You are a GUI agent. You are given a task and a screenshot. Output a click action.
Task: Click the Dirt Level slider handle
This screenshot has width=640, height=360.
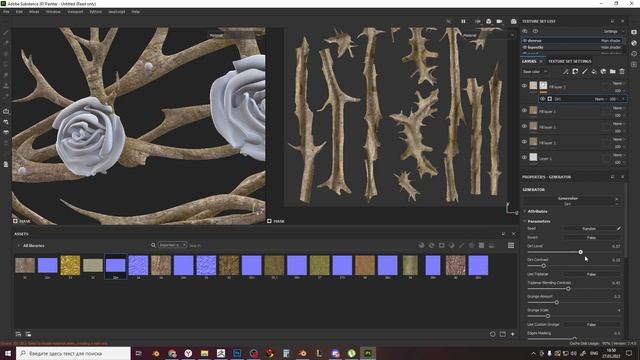tap(580, 252)
